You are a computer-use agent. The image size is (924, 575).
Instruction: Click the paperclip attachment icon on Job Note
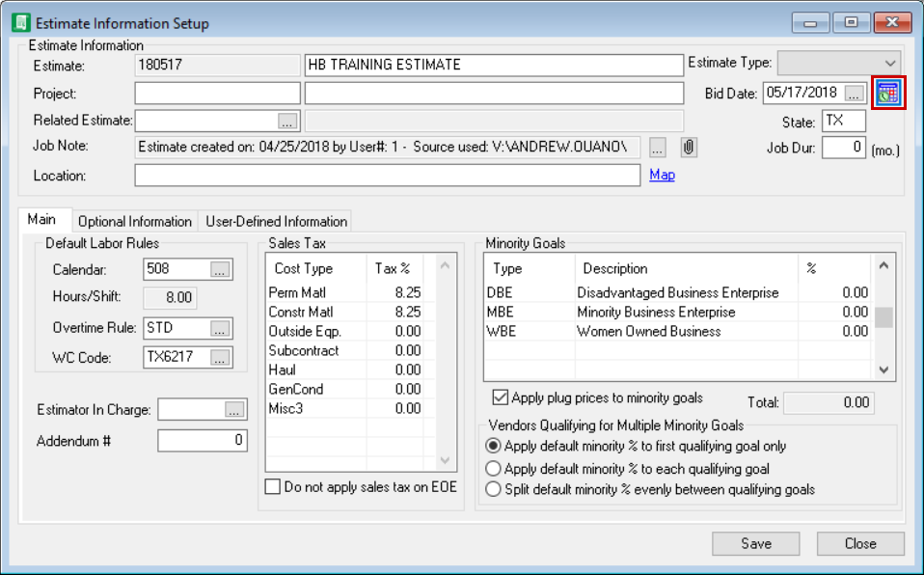(x=689, y=147)
